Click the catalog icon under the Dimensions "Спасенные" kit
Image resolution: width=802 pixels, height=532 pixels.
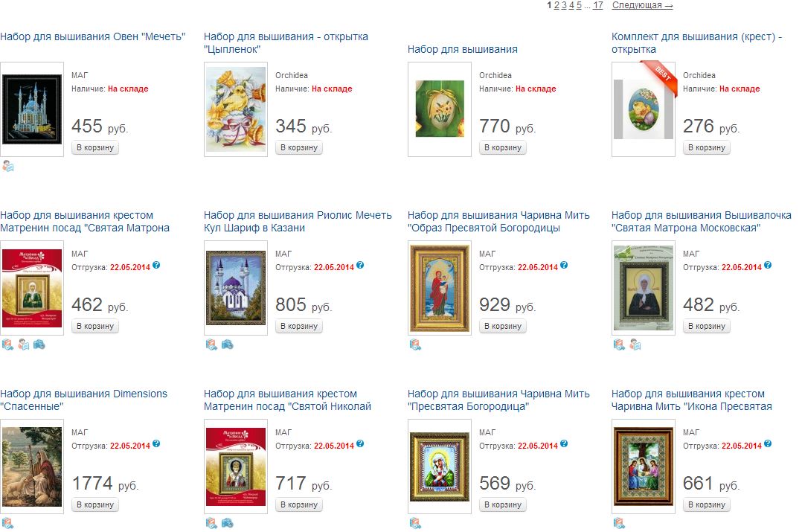(7, 523)
